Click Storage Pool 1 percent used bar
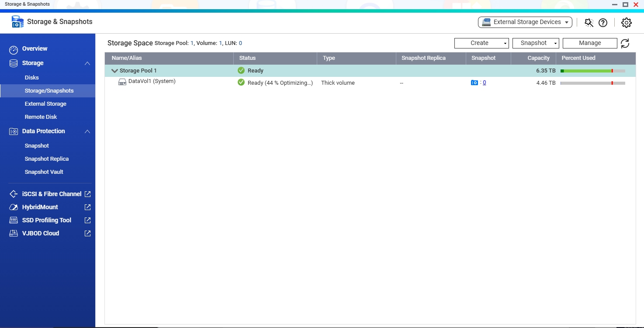Image resolution: width=644 pixels, height=328 pixels. tap(593, 71)
